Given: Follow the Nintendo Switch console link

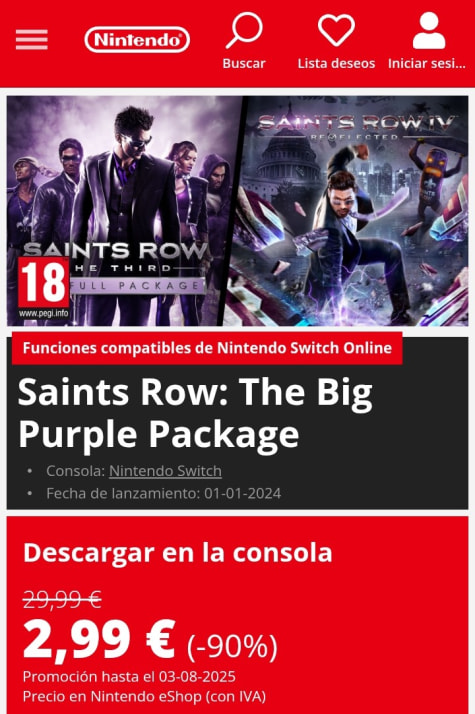Looking at the screenshot, I should [165, 471].
